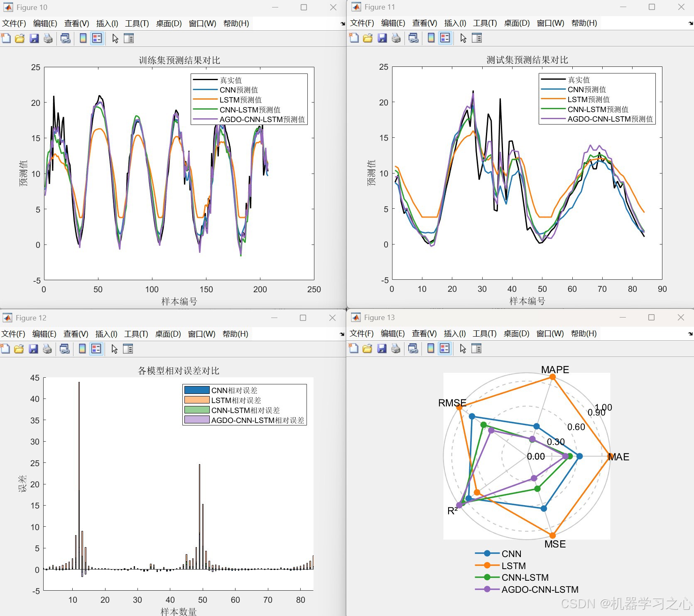
Task: Click the plot title 训练集预测结果对比
Action: tap(179, 60)
